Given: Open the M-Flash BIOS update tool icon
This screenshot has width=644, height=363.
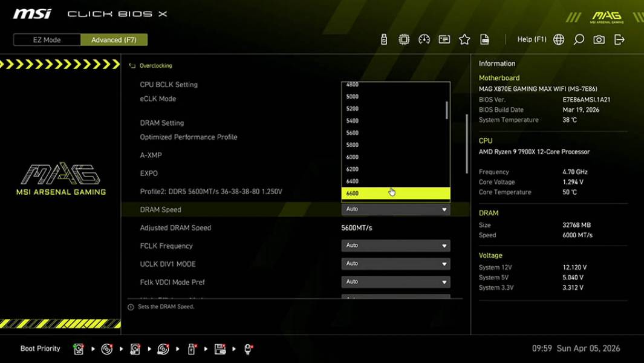Looking at the screenshot, I should click(383, 39).
